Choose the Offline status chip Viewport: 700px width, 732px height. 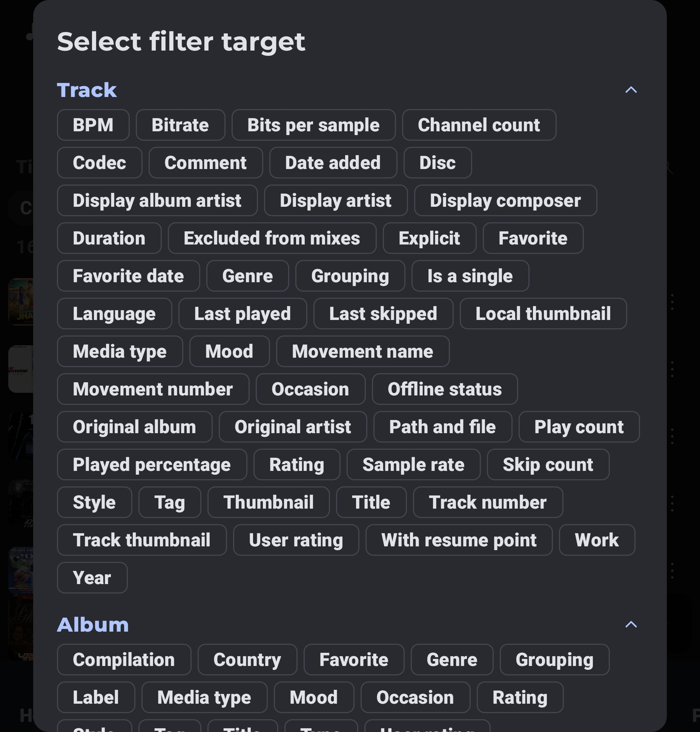[x=445, y=389]
